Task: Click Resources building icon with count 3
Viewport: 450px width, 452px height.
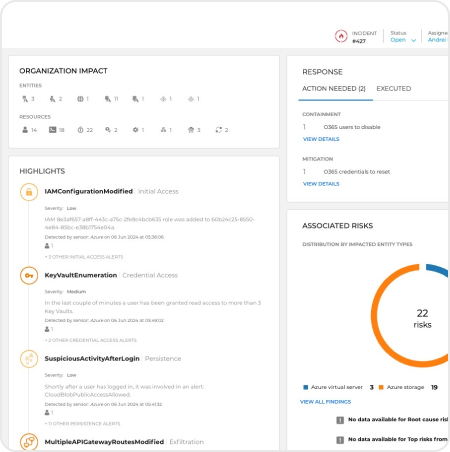Action: point(191,130)
